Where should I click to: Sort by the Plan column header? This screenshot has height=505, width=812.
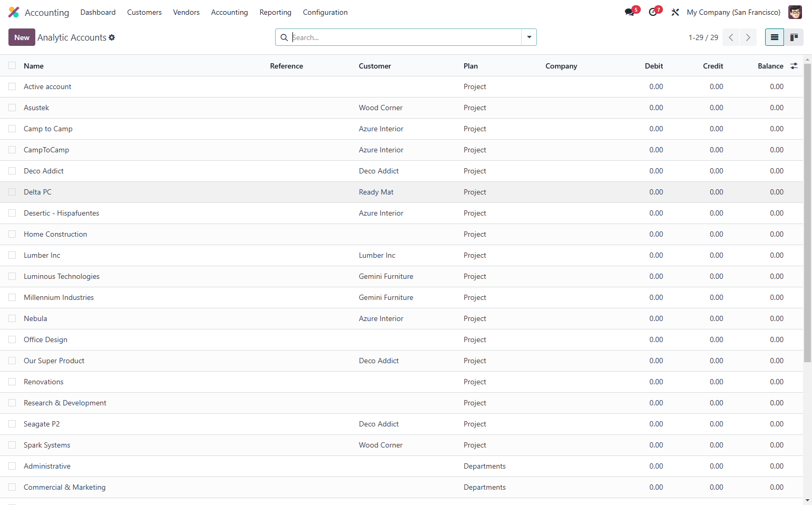[x=471, y=66]
